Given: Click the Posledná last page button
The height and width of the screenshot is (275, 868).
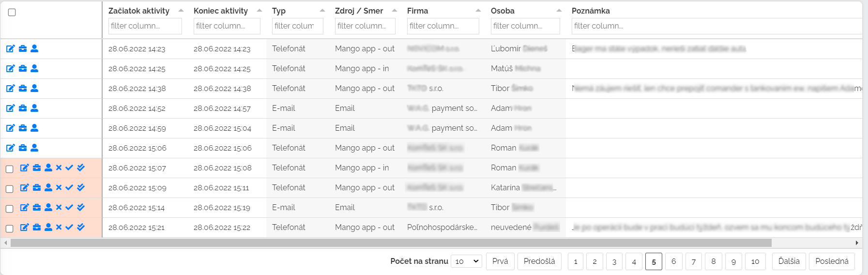Looking at the screenshot, I should [x=832, y=261].
